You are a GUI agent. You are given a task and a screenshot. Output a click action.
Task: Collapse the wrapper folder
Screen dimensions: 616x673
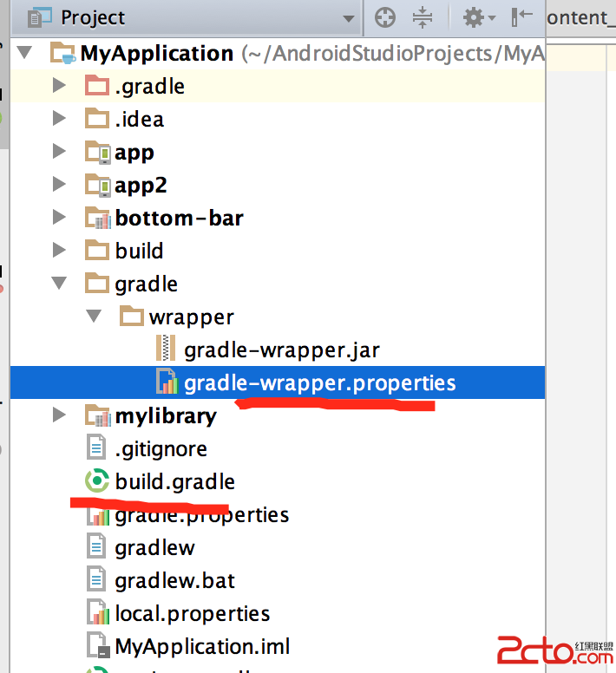click(x=94, y=317)
